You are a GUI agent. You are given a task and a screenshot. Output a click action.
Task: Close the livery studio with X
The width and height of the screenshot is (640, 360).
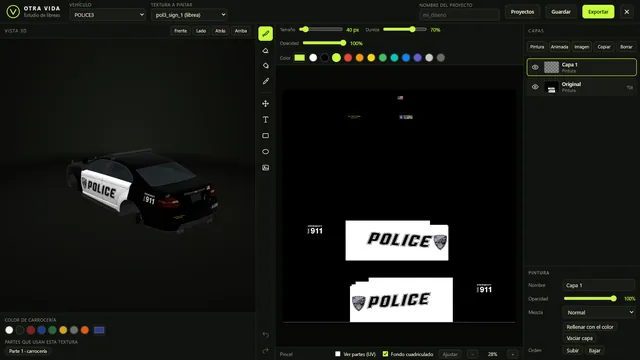[x=627, y=12]
